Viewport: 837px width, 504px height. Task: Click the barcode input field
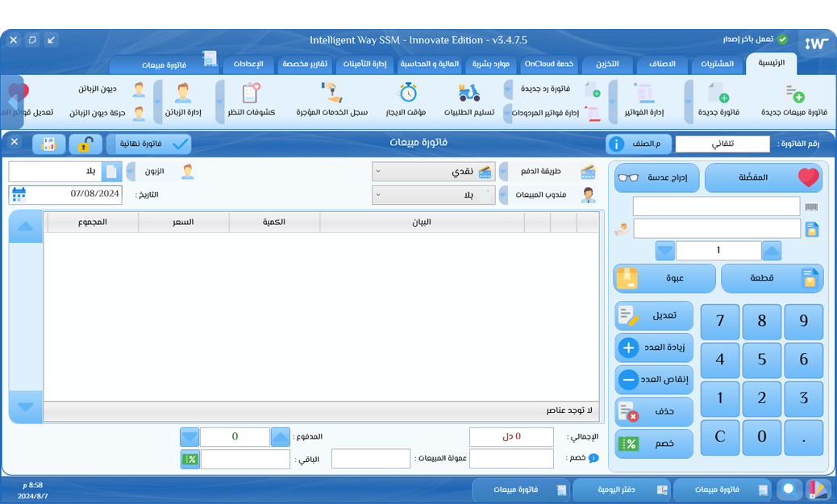pyautogui.click(x=716, y=206)
